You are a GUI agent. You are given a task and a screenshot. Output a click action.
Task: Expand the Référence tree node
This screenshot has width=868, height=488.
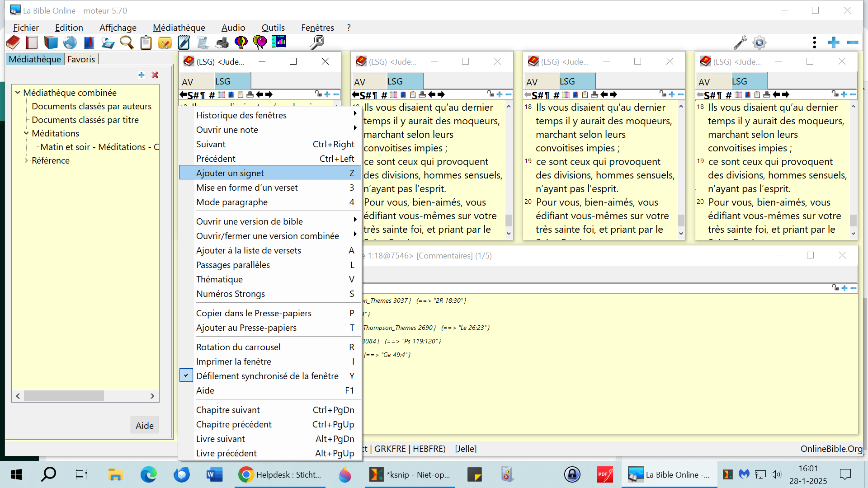26,160
